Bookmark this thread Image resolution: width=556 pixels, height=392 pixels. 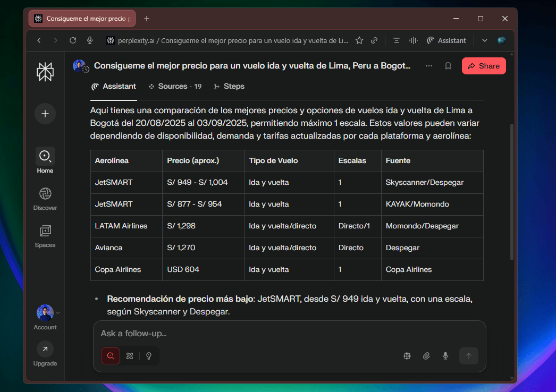click(x=448, y=66)
